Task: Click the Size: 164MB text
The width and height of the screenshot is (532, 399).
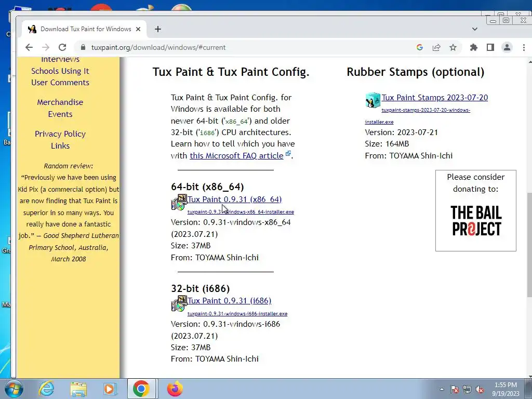Action: click(x=387, y=144)
